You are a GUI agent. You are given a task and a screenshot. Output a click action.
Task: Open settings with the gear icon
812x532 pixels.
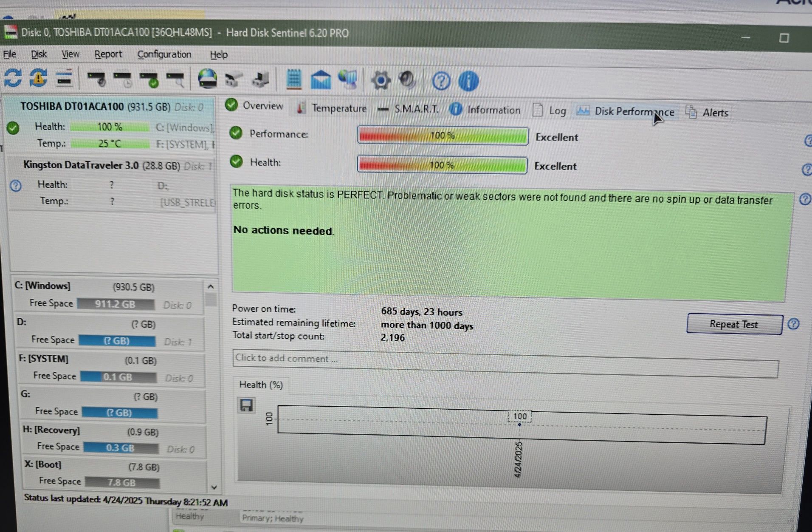[381, 80]
